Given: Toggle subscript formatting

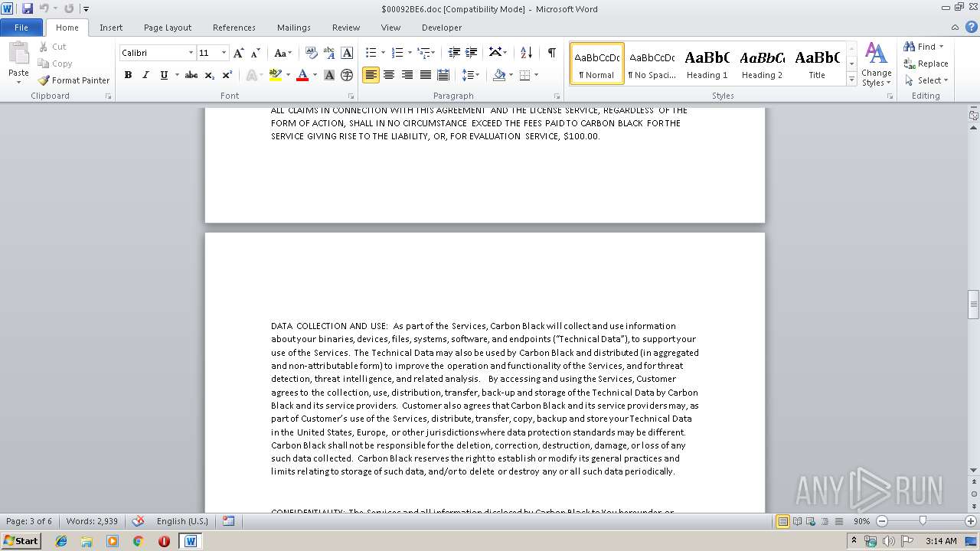Looking at the screenshot, I should point(210,75).
